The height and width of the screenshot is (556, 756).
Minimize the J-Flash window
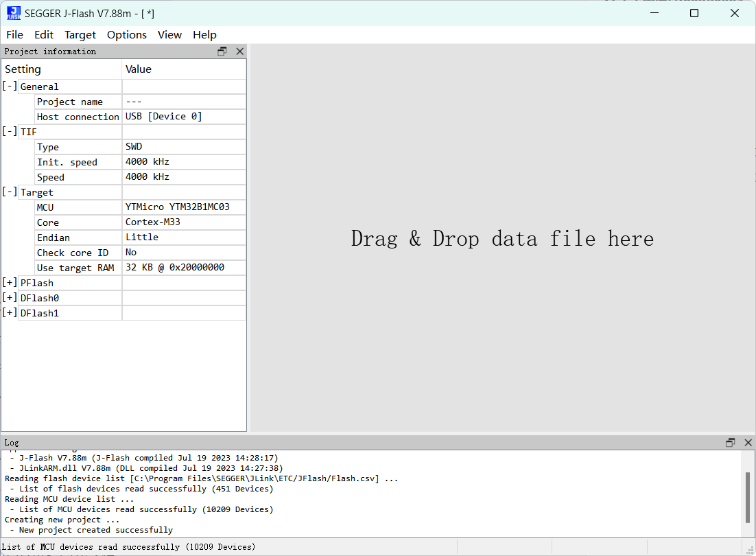(x=654, y=13)
